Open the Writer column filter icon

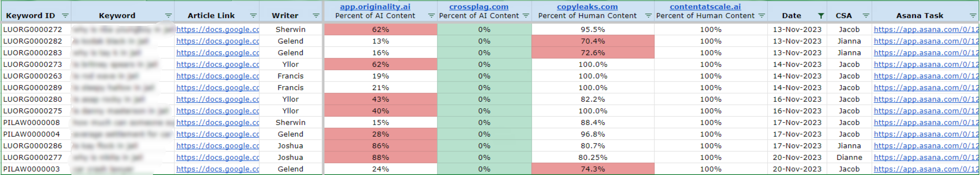click(x=316, y=16)
